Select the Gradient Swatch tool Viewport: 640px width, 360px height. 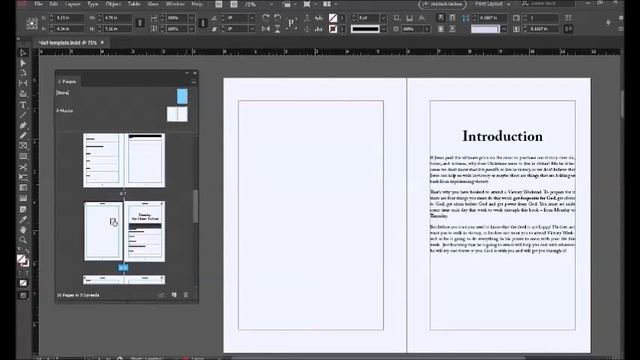coord(23,188)
